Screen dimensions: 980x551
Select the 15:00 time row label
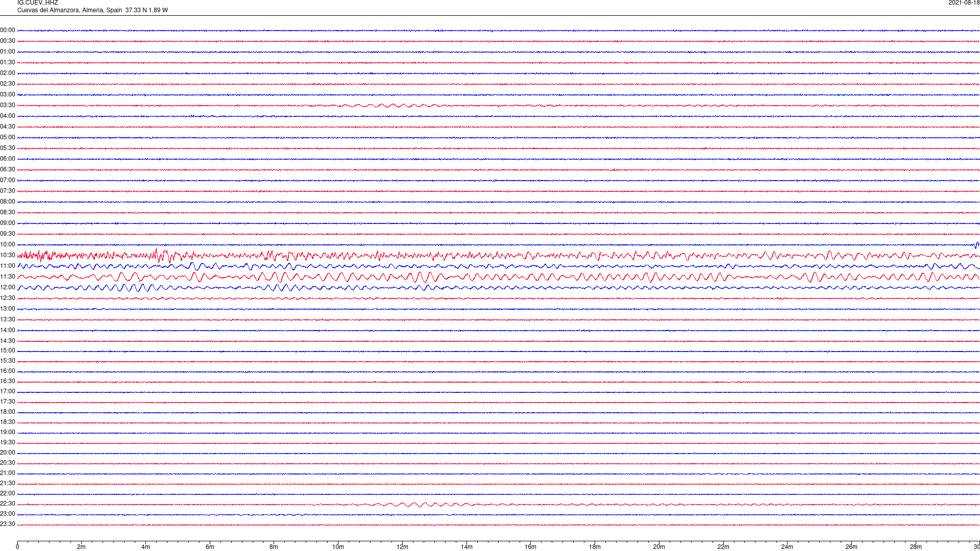pyautogui.click(x=8, y=350)
